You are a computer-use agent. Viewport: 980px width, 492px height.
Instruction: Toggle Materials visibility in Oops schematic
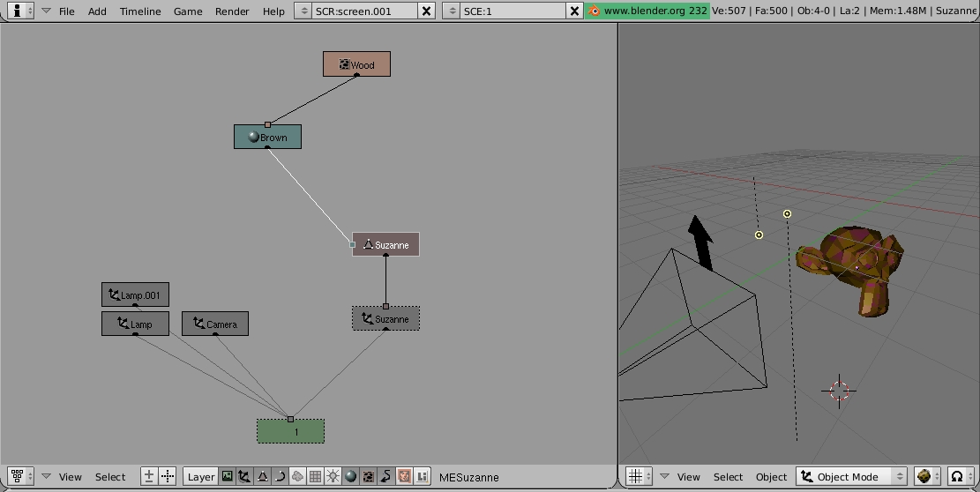coord(350,476)
